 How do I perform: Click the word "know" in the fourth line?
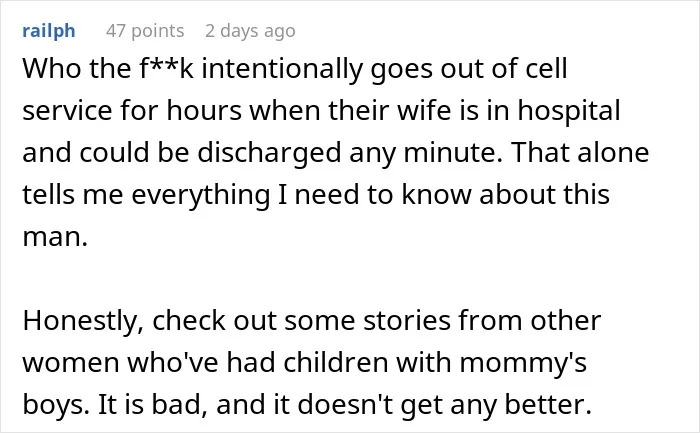[436, 195]
